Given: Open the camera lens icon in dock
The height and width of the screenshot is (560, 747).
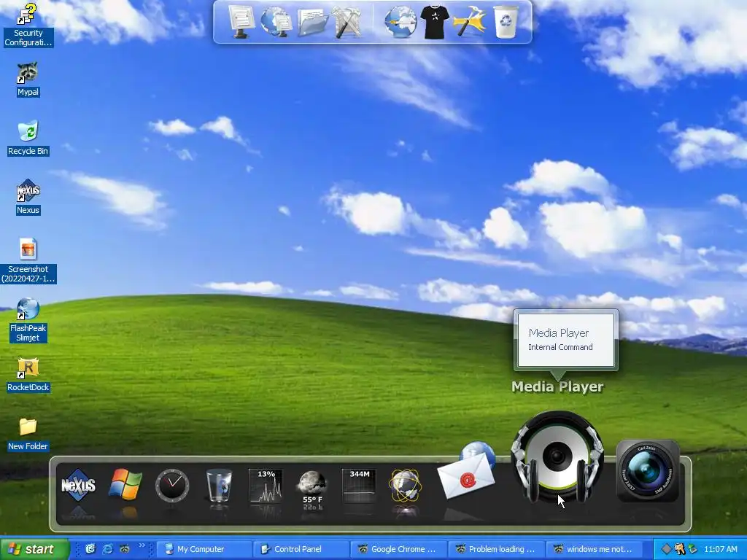Looking at the screenshot, I should 648,470.
